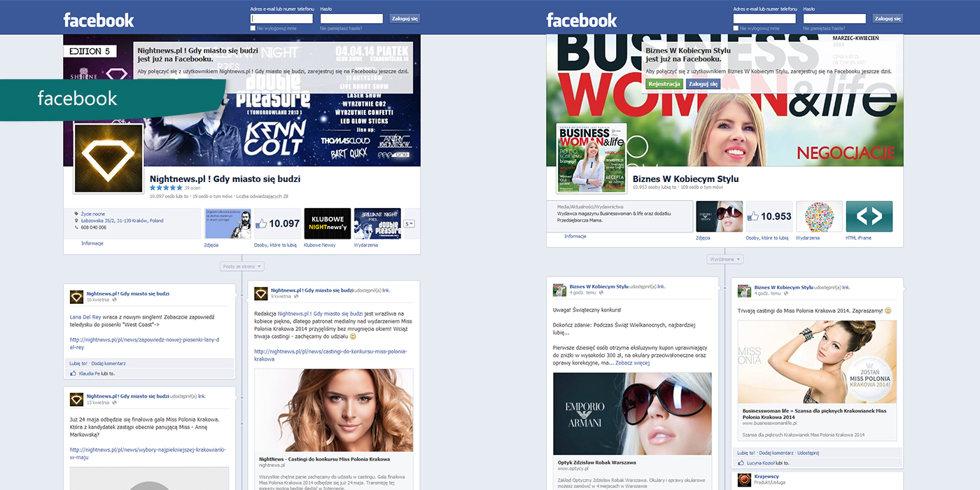The height and width of the screenshot is (490, 980).
Task: Open 'Osoby, które to lubią' on Biznes page
Action: coord(767,238)
